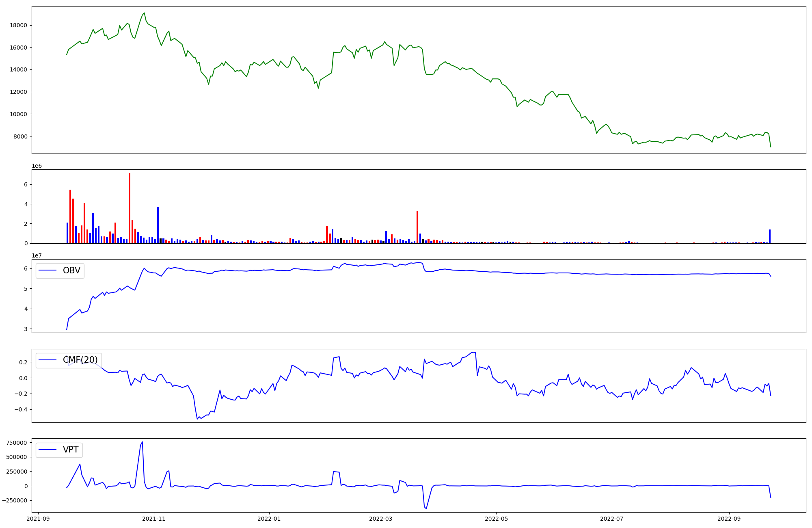The height and width of the screenshot is (528, 812).
Task: Click the −0.4 CMF axis label
Action: pyautogui.click(x=21, y=409)
